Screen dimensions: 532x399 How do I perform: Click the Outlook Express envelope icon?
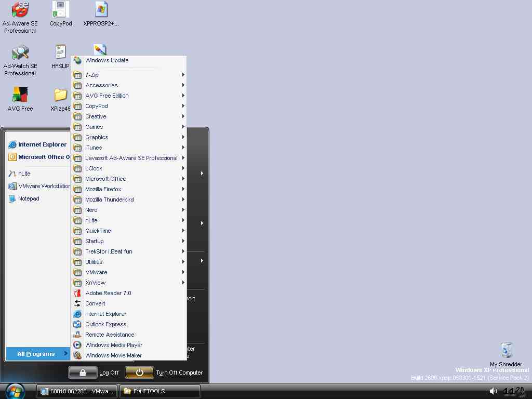[x=77, y=324]
